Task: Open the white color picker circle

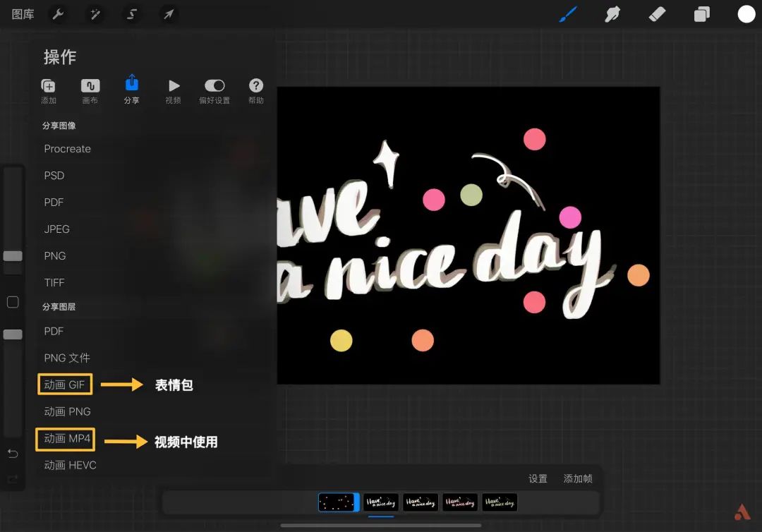Action: point(746,14)
